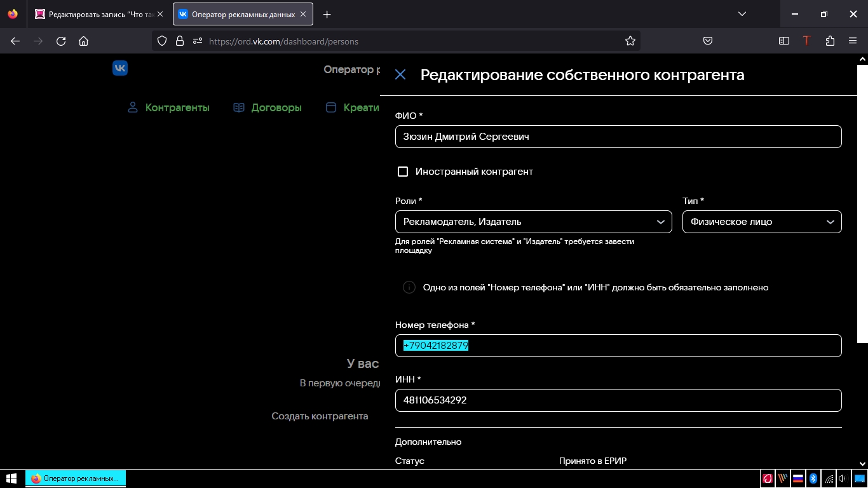Open a new tab with the plus button

327,14
